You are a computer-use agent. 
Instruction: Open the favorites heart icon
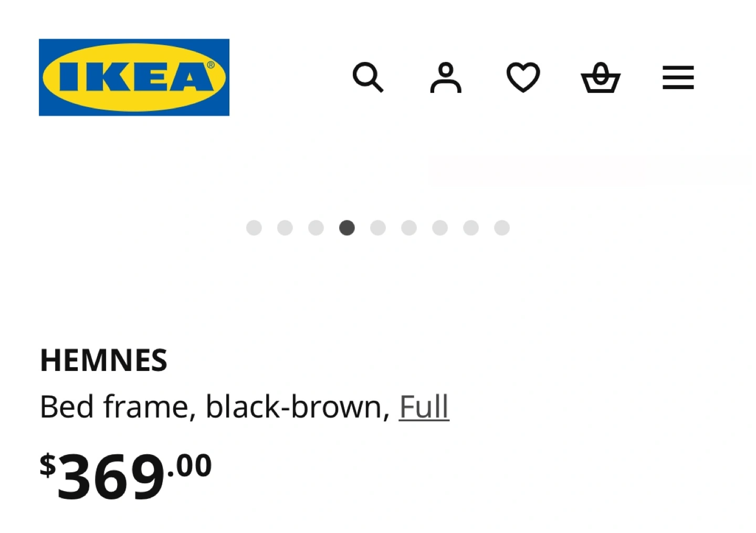coord(523,78)
